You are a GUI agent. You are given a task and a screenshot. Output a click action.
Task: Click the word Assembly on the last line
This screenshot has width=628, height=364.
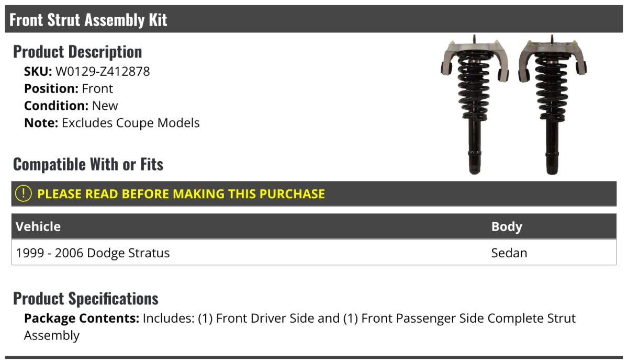52,335
